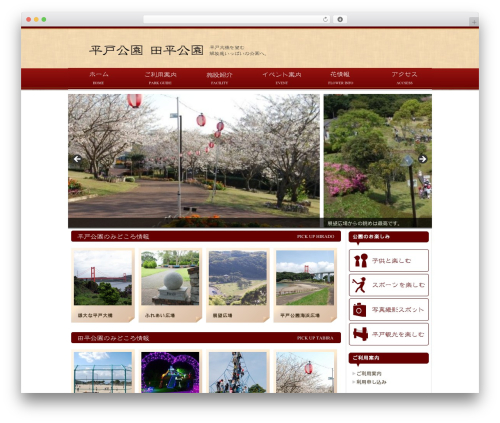The width and height of the screenshot is (500, 423).
Task: Click the 展望広場 hillside thumbnail
Action: click(x=238, y=285)
